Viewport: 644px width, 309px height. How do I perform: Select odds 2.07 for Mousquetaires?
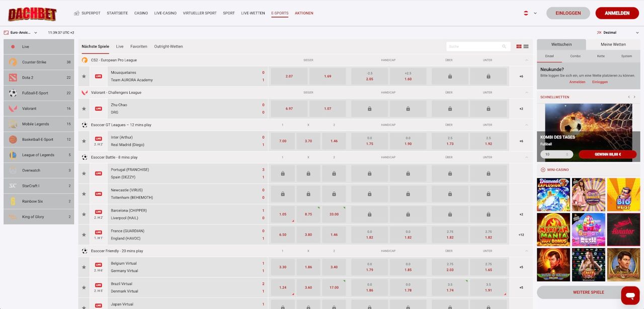289,76
